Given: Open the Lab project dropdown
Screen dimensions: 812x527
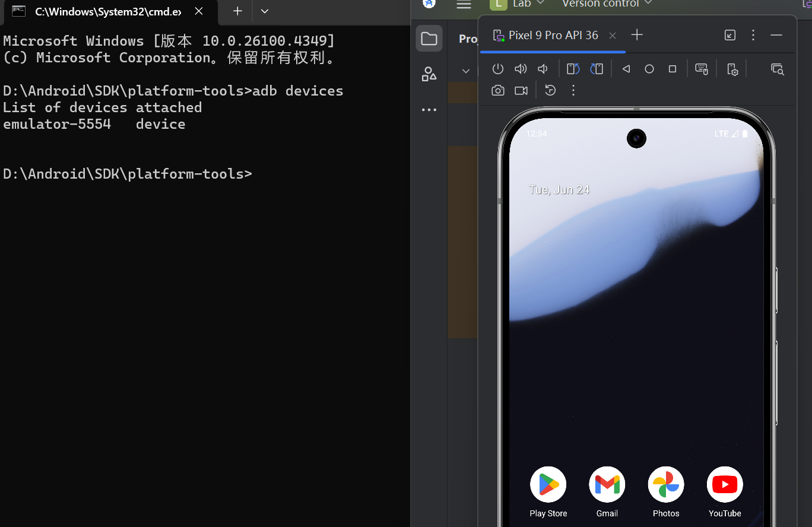Looking at the screenshot, I should click(x=518, y=4).
